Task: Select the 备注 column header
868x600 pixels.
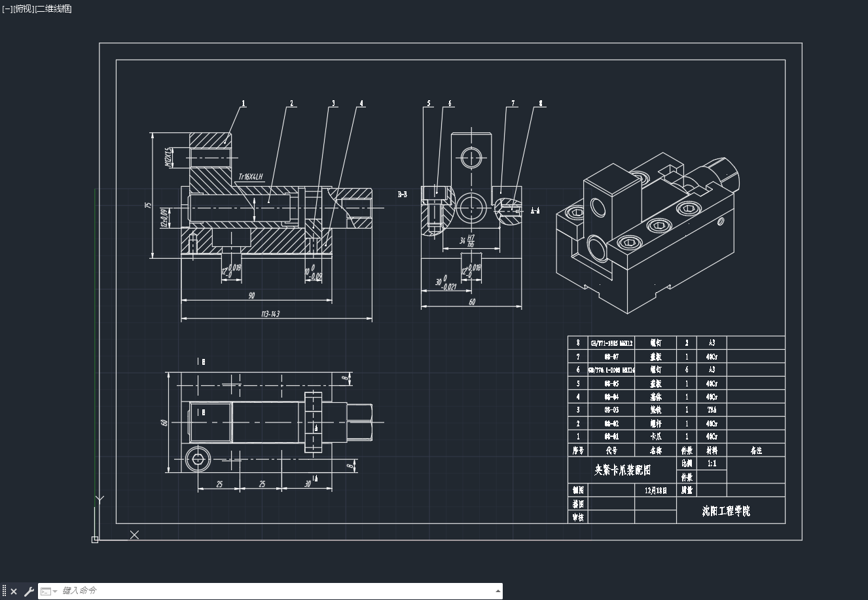Action: pyautogui.click(x=756, y=450)
